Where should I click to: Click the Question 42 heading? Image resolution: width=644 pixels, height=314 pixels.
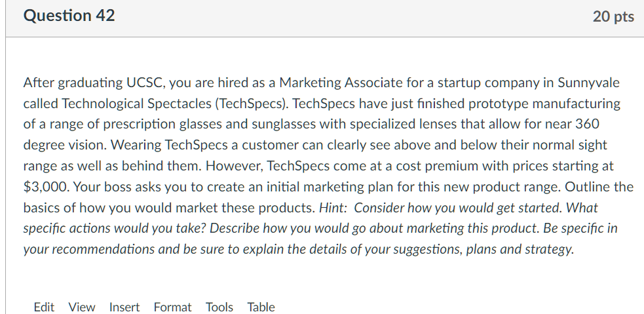click(x=69, y=16)
